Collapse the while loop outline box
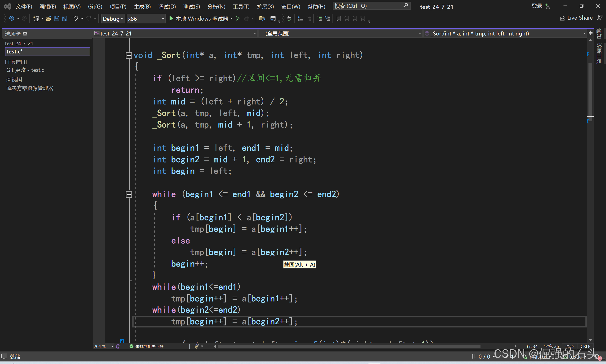This screenshot has height=364, width=606. coord(129,194)
